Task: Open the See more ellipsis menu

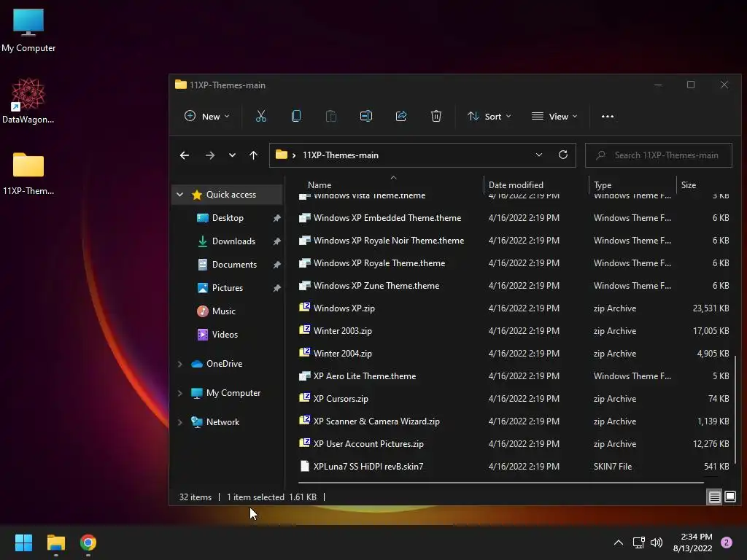Action: [x=608, y=116]
